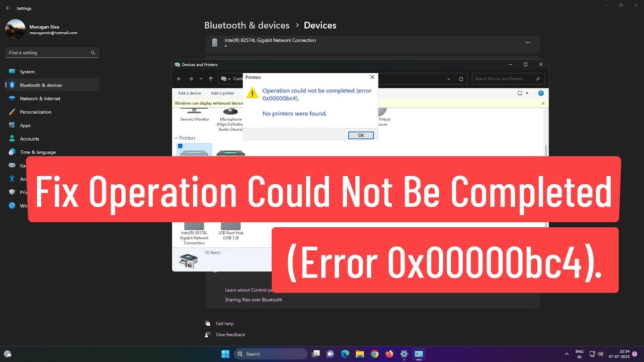The height and width of the screenshot is (362, 644).
Task: Open recent locations dropdown in Devices and Printers
Action: [201, 79]
